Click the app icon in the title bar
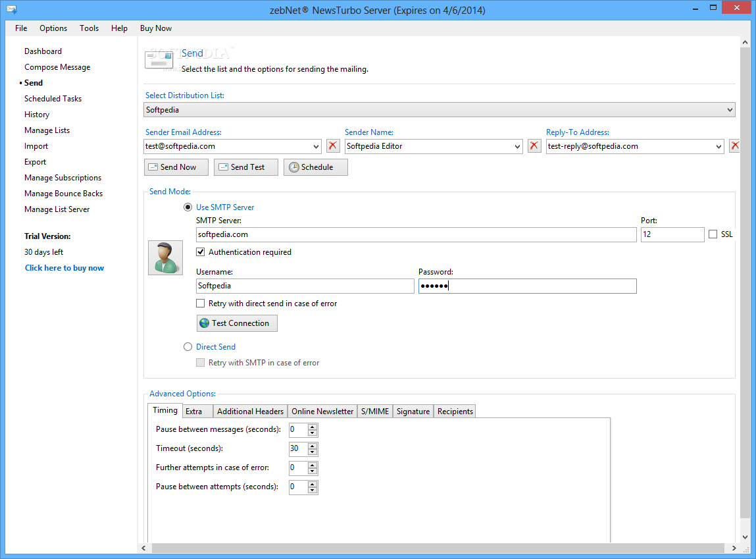This screenshot has width=756, height=559. pos(12,9)
